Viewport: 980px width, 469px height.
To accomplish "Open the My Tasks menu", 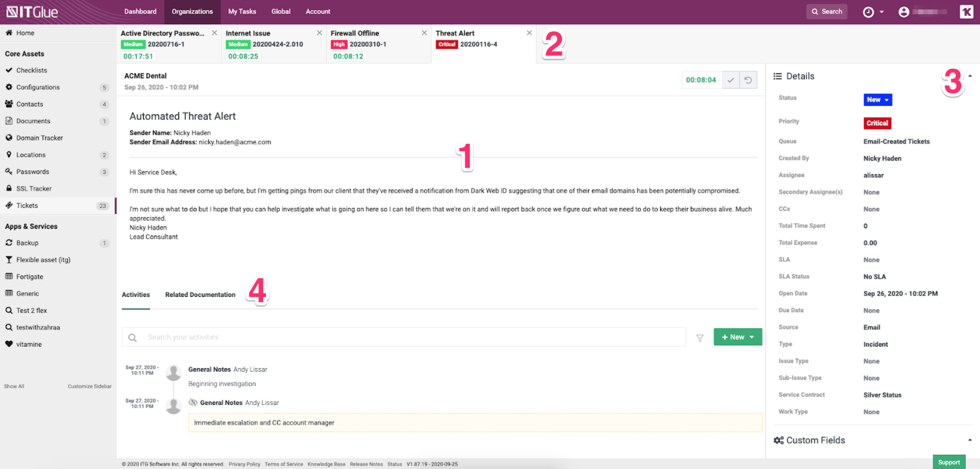I will coord(242,12).
